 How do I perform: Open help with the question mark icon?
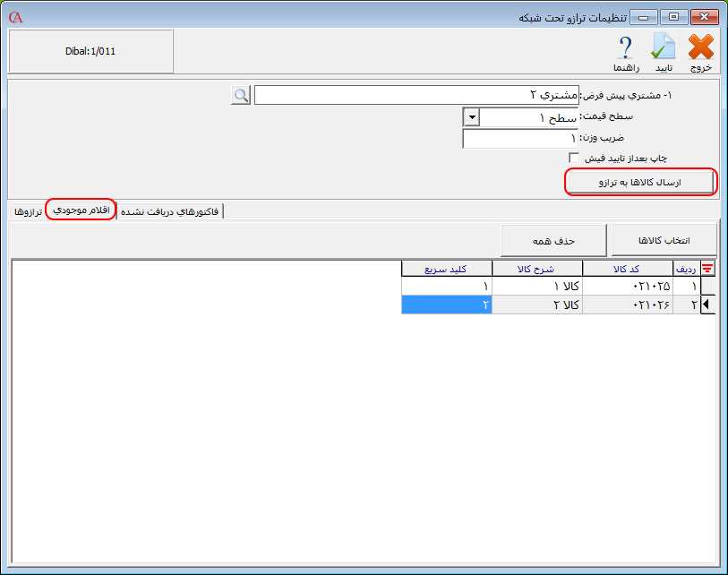pyautogui.click(x=625, y=48)
